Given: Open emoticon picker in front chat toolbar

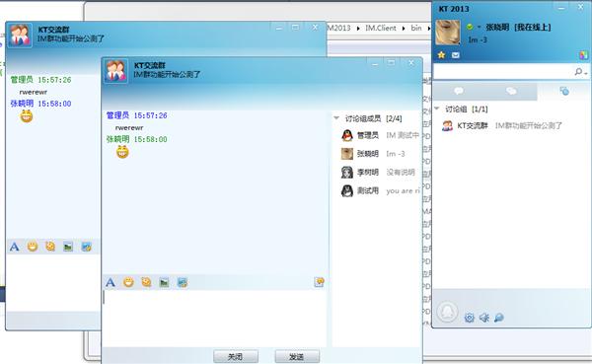Looking at the screenshot, I should coord(128,282).
